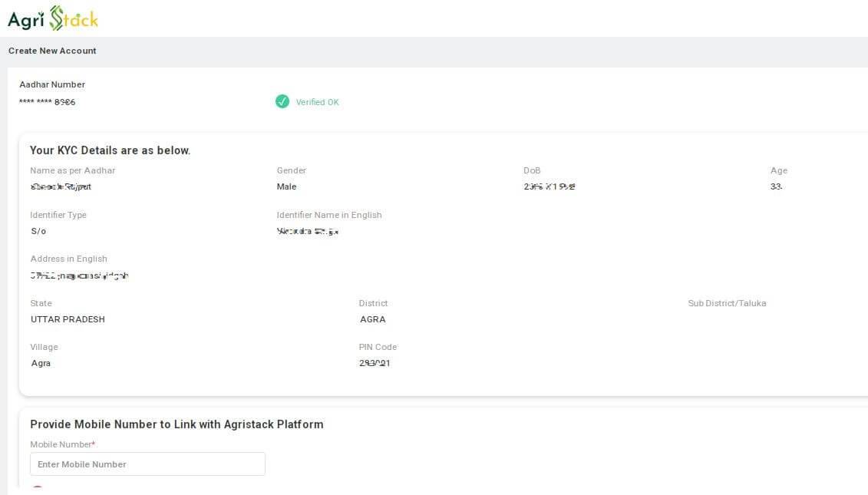
Task: Select the masked Aadhar number value
Action: tap(47, 102)
